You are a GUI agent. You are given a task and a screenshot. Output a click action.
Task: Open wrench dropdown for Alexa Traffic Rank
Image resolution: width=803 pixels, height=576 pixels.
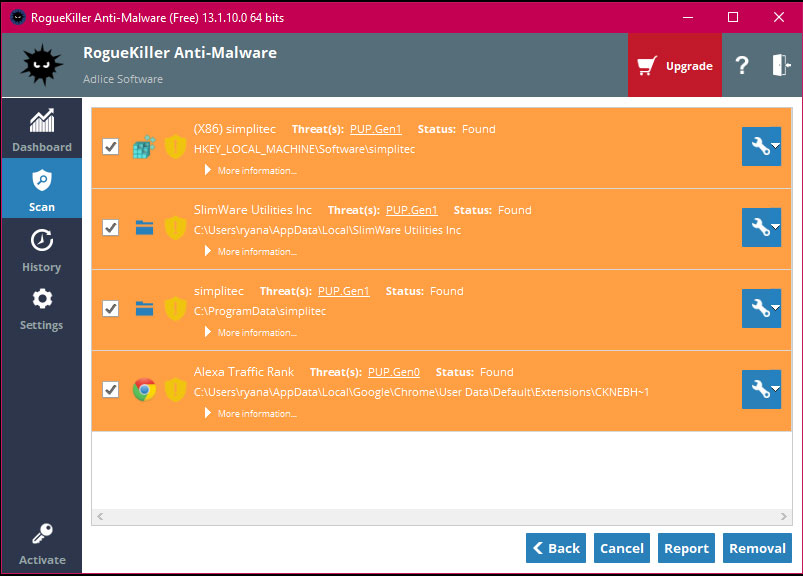pos(761,389)
